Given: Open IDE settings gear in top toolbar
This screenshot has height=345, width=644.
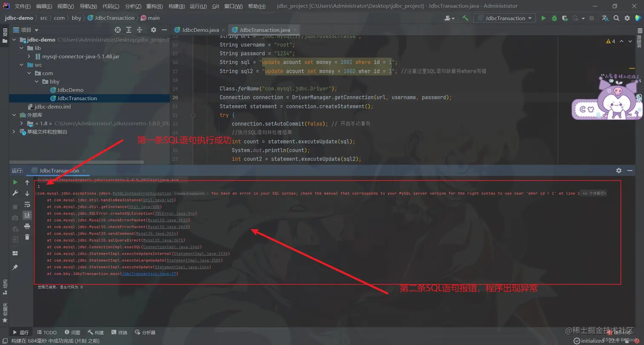Looking at the screenshot, I should click(627, 18).
